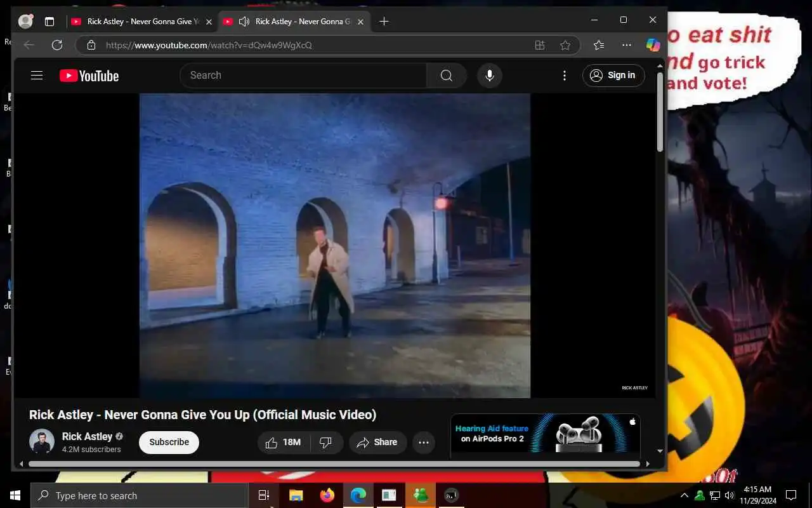This screenshot has width=812, height=508.
Task: Open the YouTube hamburger guide menu
Action: tap(37, 76)
